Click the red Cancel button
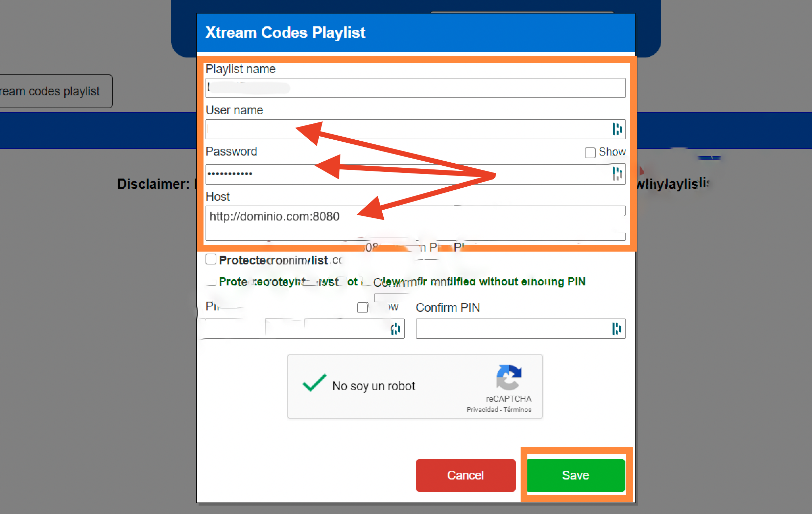 point(465,475)
